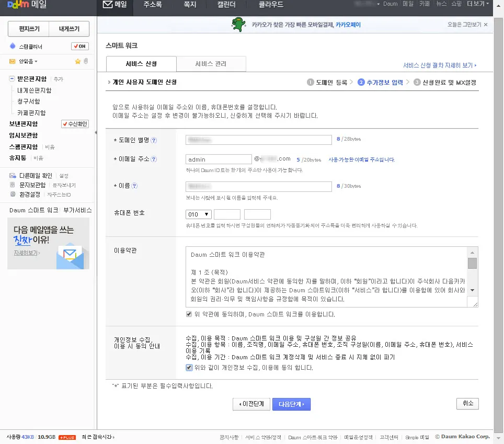The width and height of the screenshot is (504, 444).
Task: Open the 010 phone prefix dropdown
Action: click(x=198, y=214)
